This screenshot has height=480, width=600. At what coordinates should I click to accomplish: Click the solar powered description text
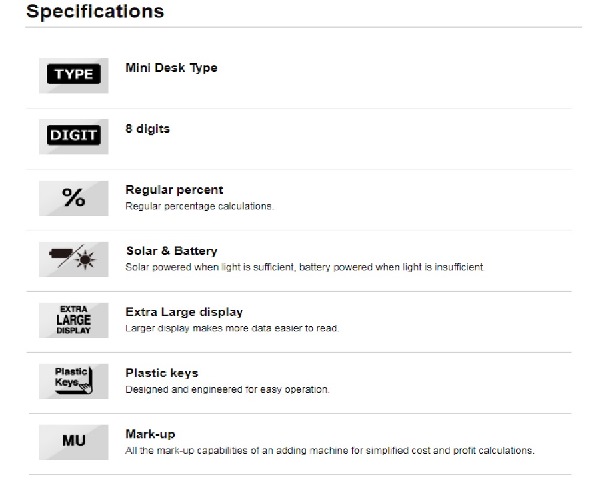pyautogui.click(x=305, y=267)
